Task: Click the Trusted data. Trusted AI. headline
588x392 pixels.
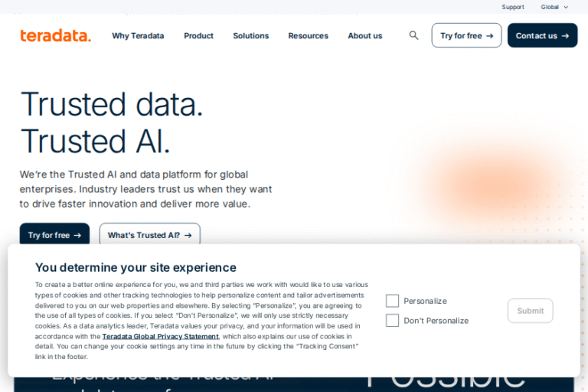Action: coord(112,122)
